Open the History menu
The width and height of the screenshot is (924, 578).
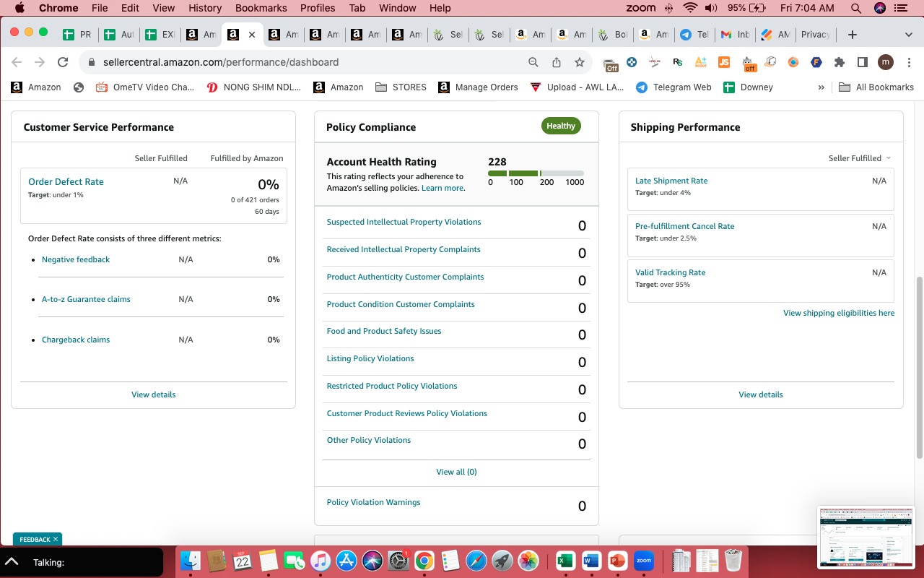[205, 8]
